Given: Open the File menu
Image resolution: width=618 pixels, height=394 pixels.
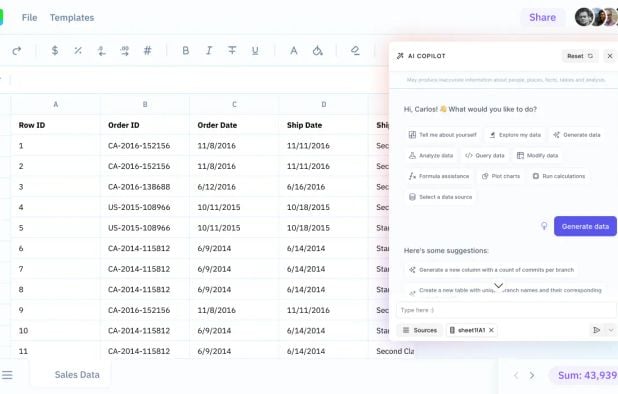Looking at the screenshot, I should (30, 18).
